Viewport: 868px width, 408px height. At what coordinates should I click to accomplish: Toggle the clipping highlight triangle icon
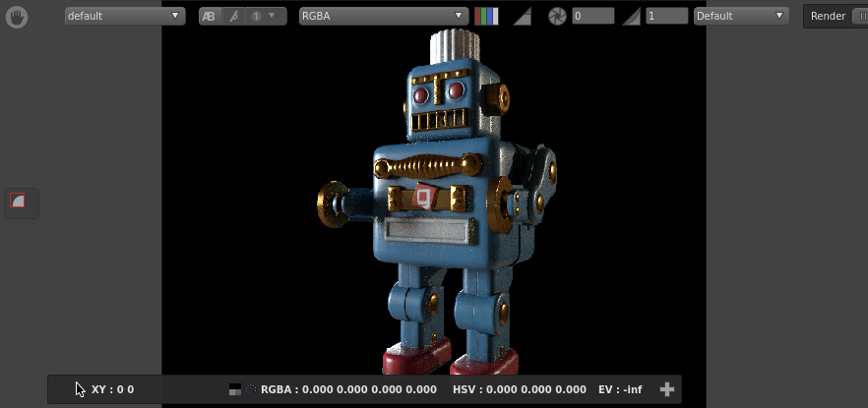pos(523,16)
